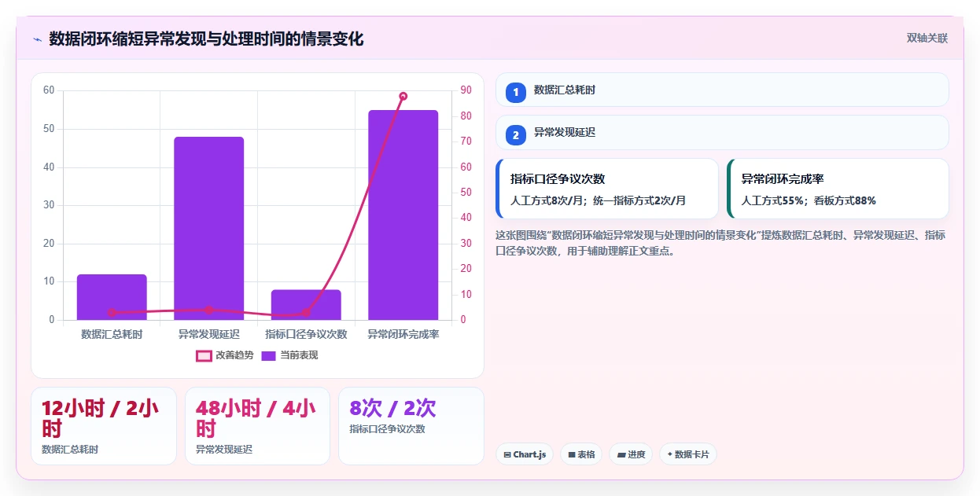Click the 表格 tag

point(581,454)
